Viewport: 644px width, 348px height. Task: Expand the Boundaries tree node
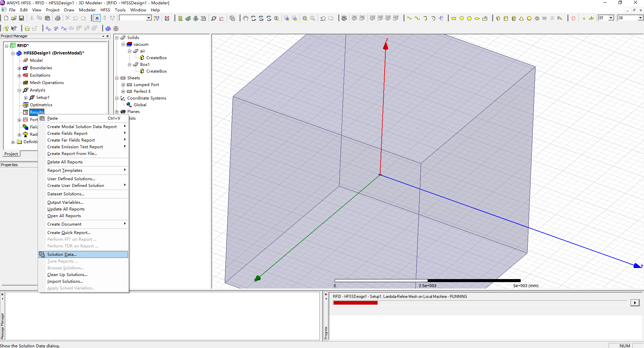(x=19, y=68)
